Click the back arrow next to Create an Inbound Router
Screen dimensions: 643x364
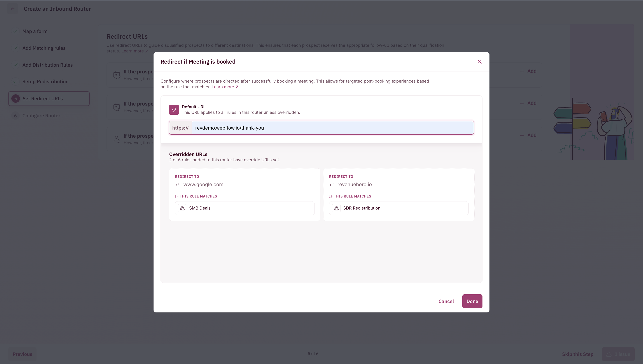pyautogui.click(x=12, y=9)
